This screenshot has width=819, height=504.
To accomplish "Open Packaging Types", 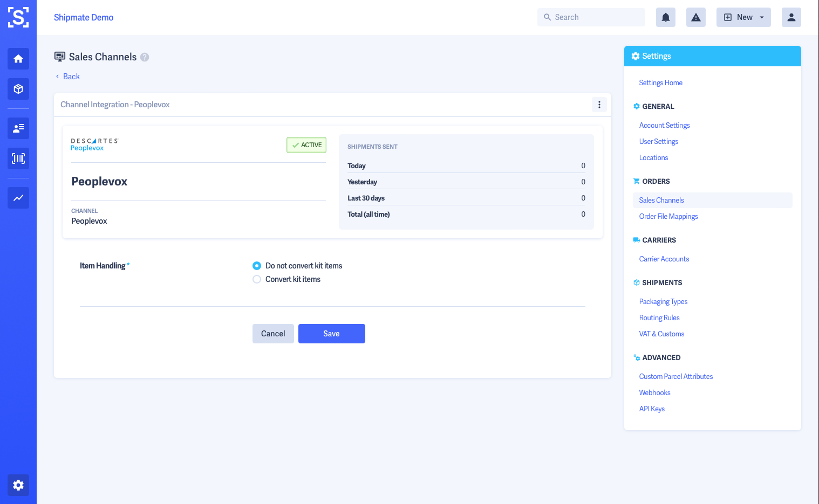I will (x=664, y=301).
